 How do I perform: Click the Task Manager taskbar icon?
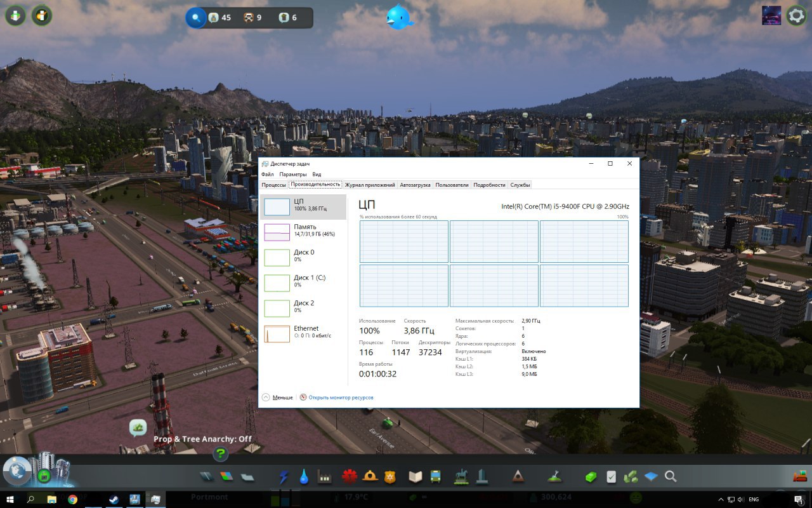point(155,500)
